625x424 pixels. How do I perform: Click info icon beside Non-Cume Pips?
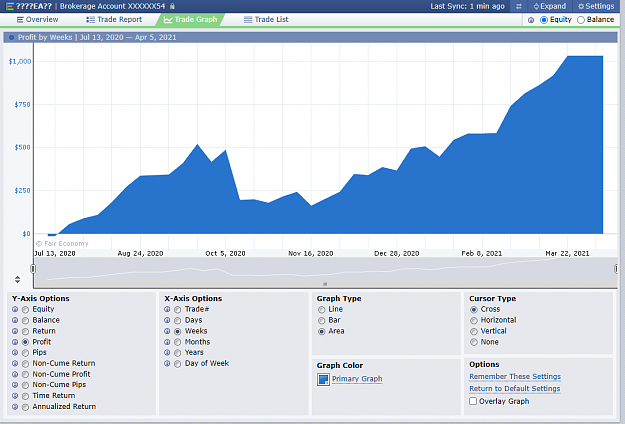click(15, 385)
